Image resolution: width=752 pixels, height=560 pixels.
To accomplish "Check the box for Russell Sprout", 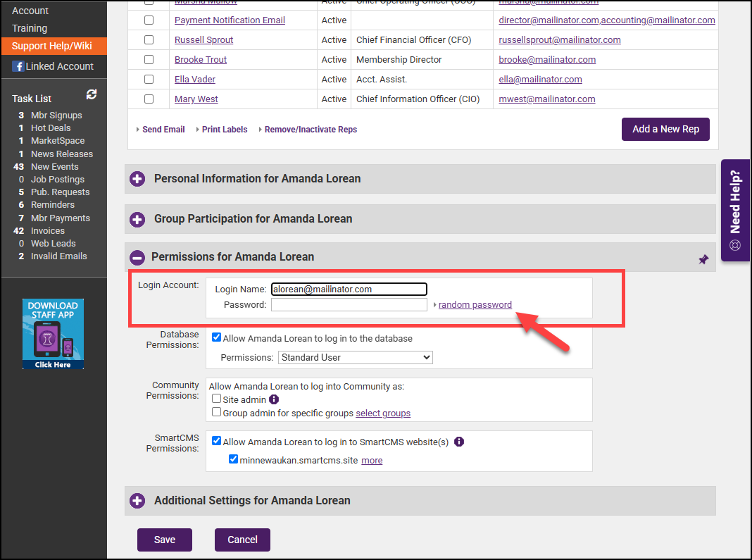I will click(x=149, y=40).
